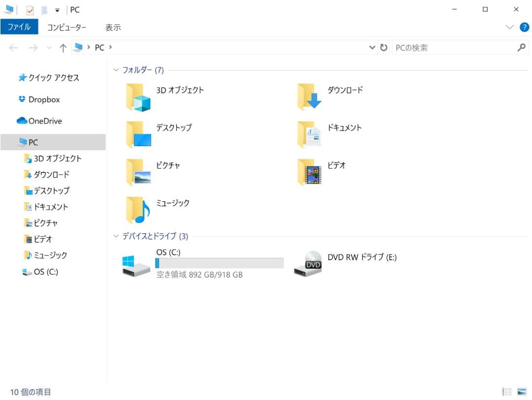Open the ミュージック folder icon

pyautogui.click(x=138, y=210)
